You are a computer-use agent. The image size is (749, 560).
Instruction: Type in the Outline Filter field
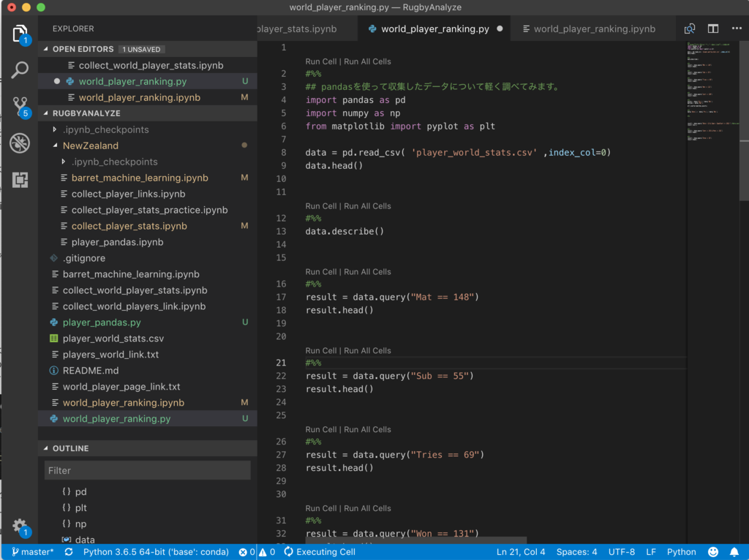(147, 470)
